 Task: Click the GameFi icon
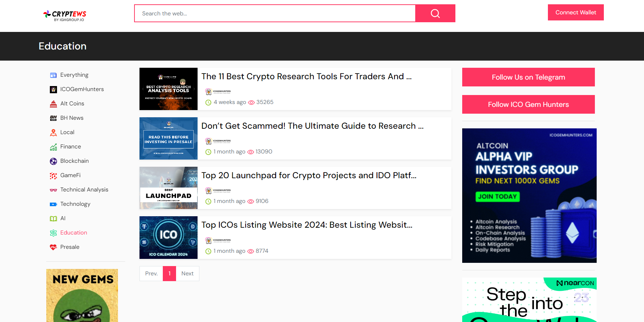53,176
